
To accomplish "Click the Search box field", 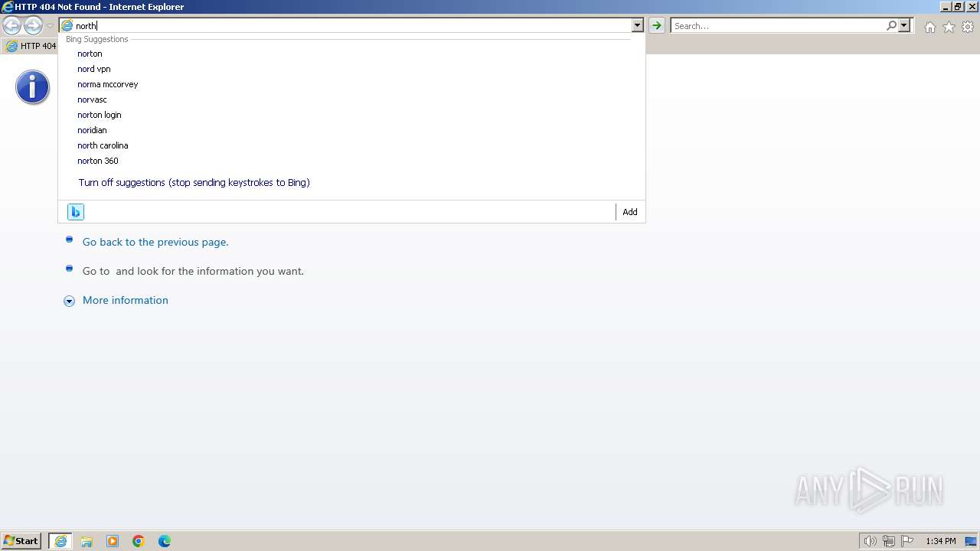I will click(778, 26).
